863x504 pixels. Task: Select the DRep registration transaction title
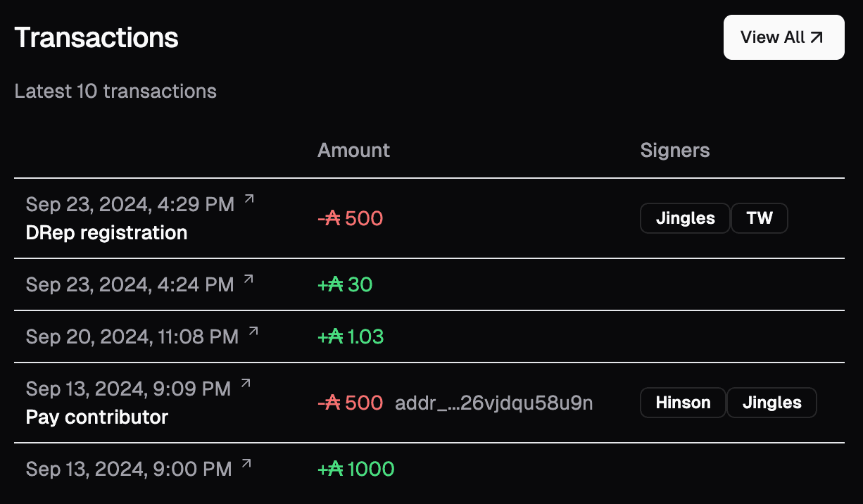pyautogui.click(x=106, y=233)
